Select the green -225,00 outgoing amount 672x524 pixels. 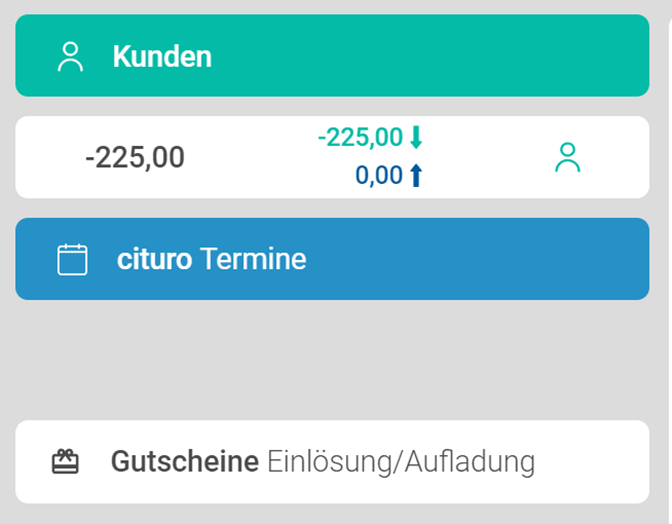point(359,137)
